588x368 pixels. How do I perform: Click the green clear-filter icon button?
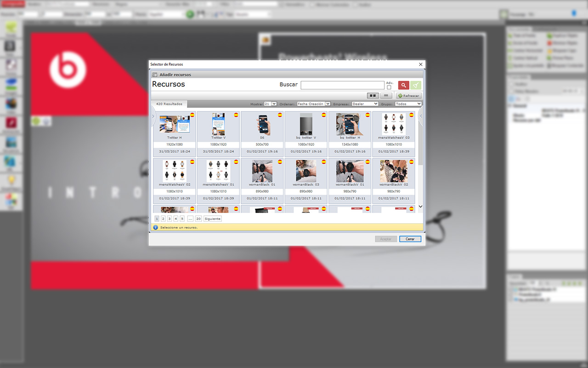416,85
